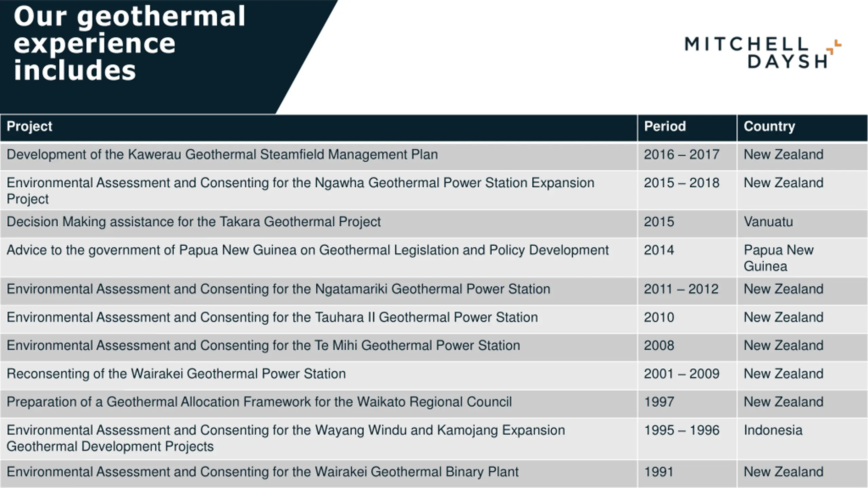Click Reconsenting of the Wairakei Power Station
Image resolution: width=868 pixels, height=488 pixels.
point(176,374)
